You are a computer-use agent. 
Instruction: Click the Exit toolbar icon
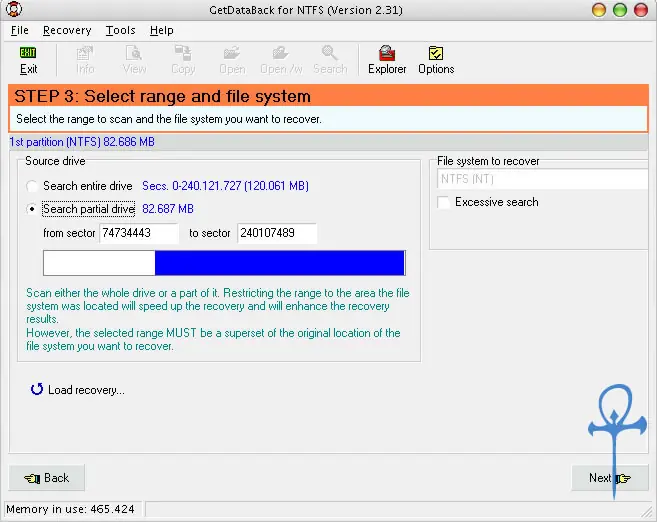(28, 61)
